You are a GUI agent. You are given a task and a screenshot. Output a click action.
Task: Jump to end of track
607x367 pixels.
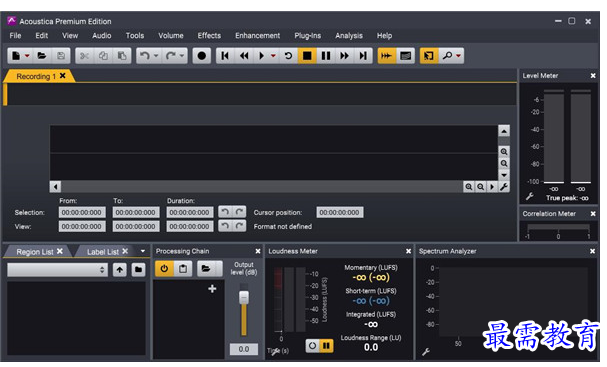pos(363,56)
